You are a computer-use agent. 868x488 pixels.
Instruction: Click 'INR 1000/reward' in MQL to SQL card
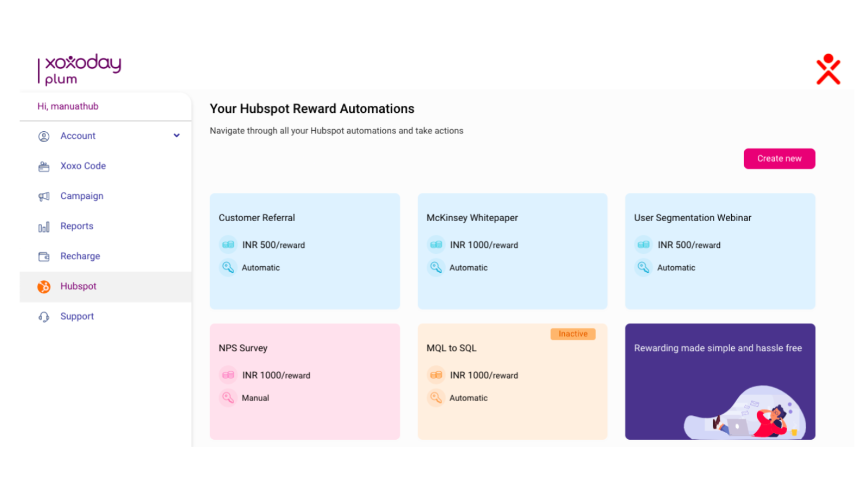[484, 375]
